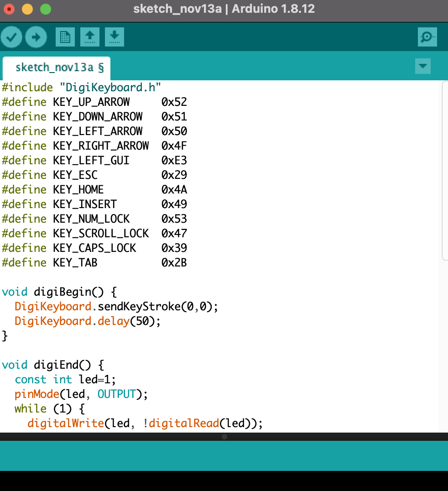The height and width of the screenshot is (491, 448).
Task: Close the Arduino window with the red button
Action: pyautogui.click(x=9, y=9)
